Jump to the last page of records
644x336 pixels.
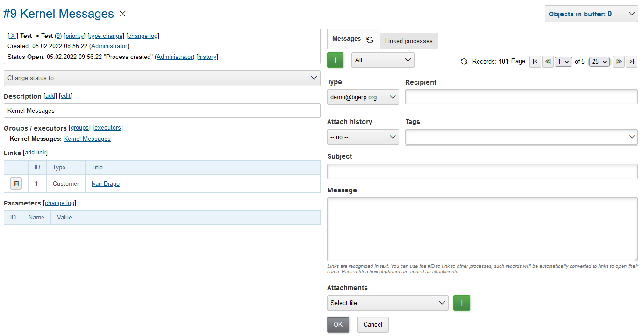631,61
